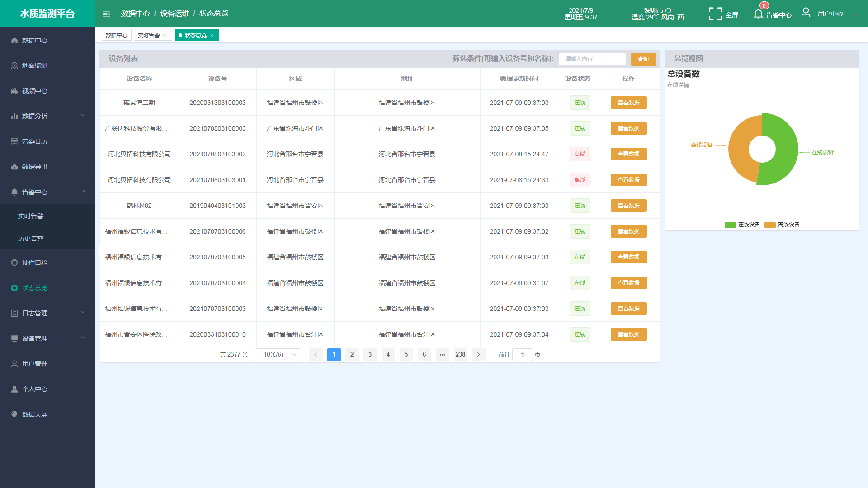
Task: Click the 数据导出 cloud download icon
Action: coord(14,167)
